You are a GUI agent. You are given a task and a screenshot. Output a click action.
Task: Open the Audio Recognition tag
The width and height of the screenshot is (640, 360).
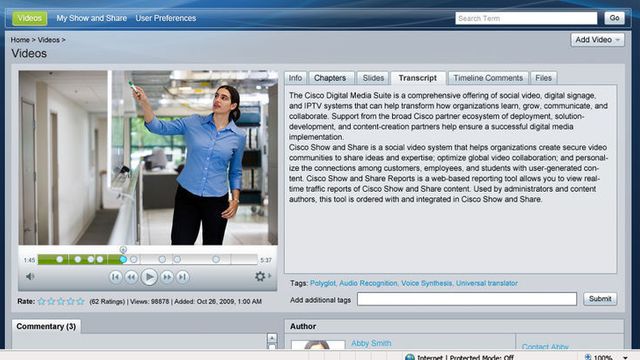click(368, 283)
